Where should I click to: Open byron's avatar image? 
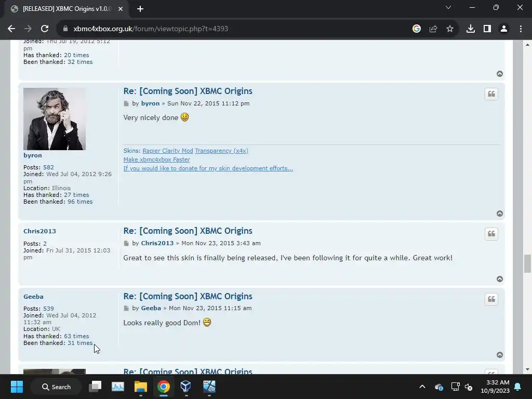tap(54, 119)
